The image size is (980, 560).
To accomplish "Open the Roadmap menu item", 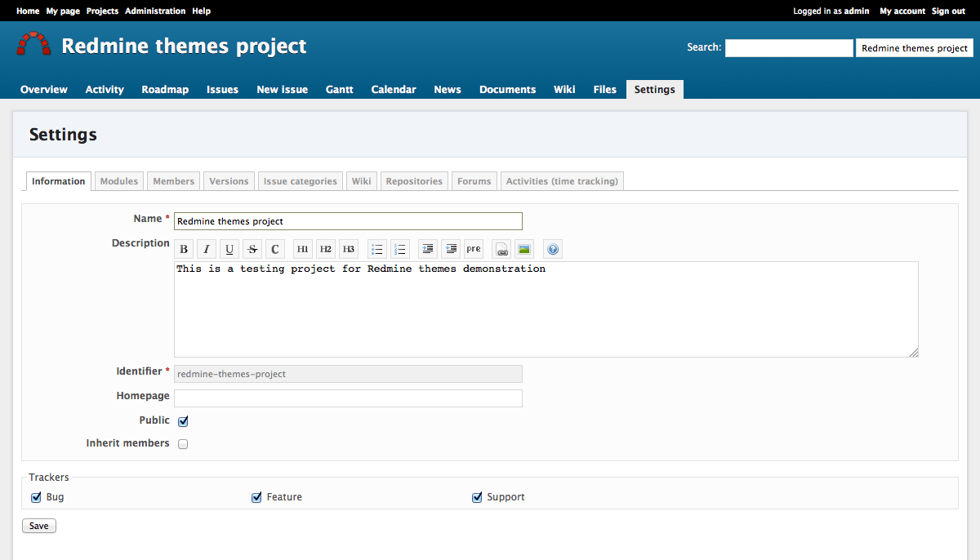I will pyautogui.click(x=165, y=90).
